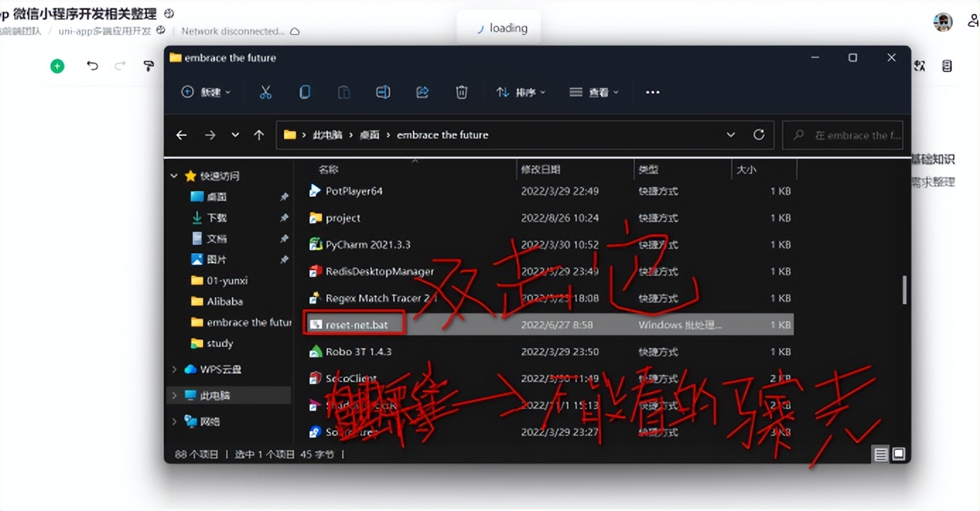The width and height of the screenshot is (980, 511).
Task: Click the Paste icon
Action: [344, 92]
